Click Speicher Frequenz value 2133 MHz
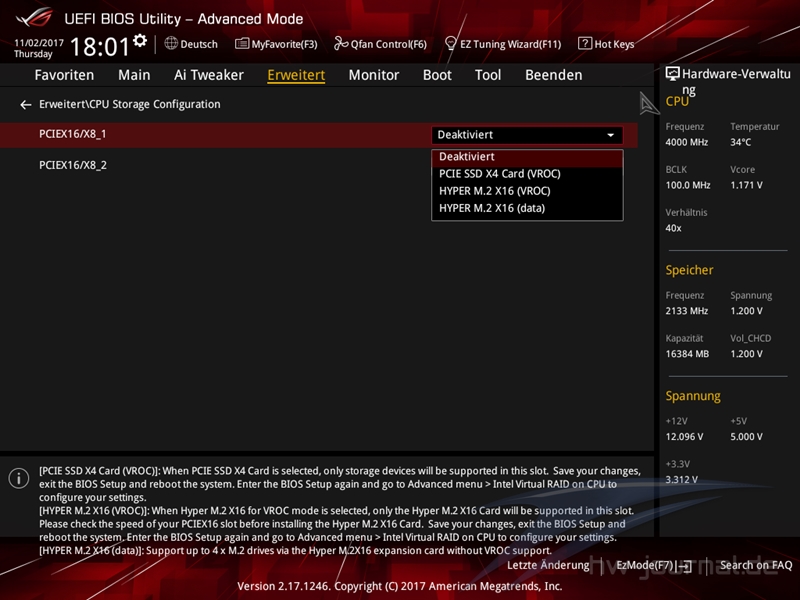Screen dimensions: 800x600 [686, 311]
